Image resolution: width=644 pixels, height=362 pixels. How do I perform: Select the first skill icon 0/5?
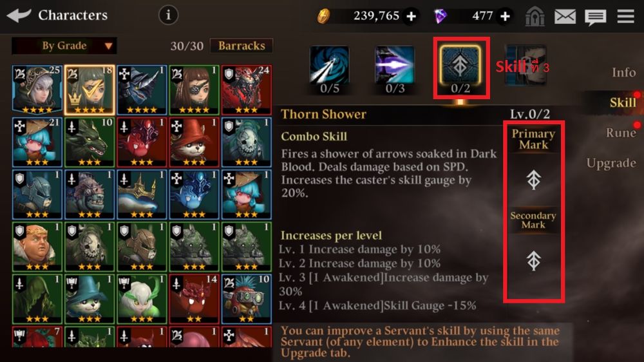(329, 69)
